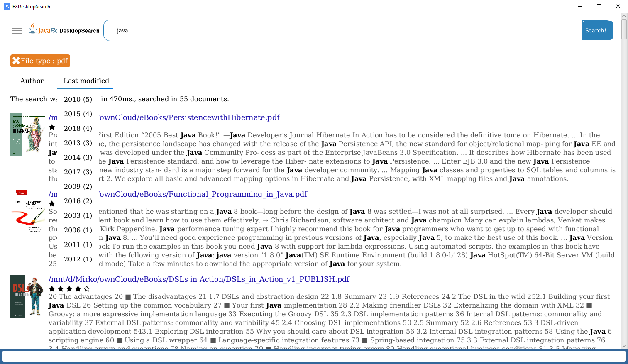Click the Java Persistence with Hibernate cover thumbnail
Viewport: 628px width, 364px height.
click(28, 134)
